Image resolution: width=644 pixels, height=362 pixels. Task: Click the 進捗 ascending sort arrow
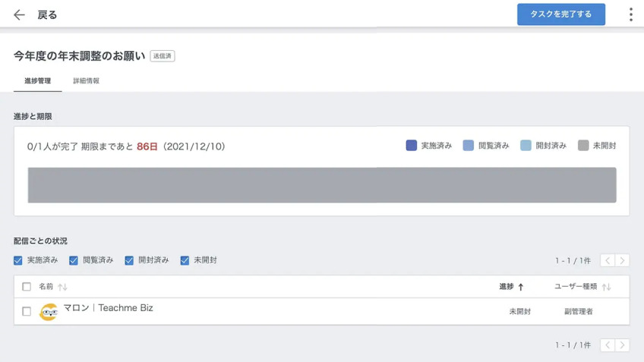[521, 287]
